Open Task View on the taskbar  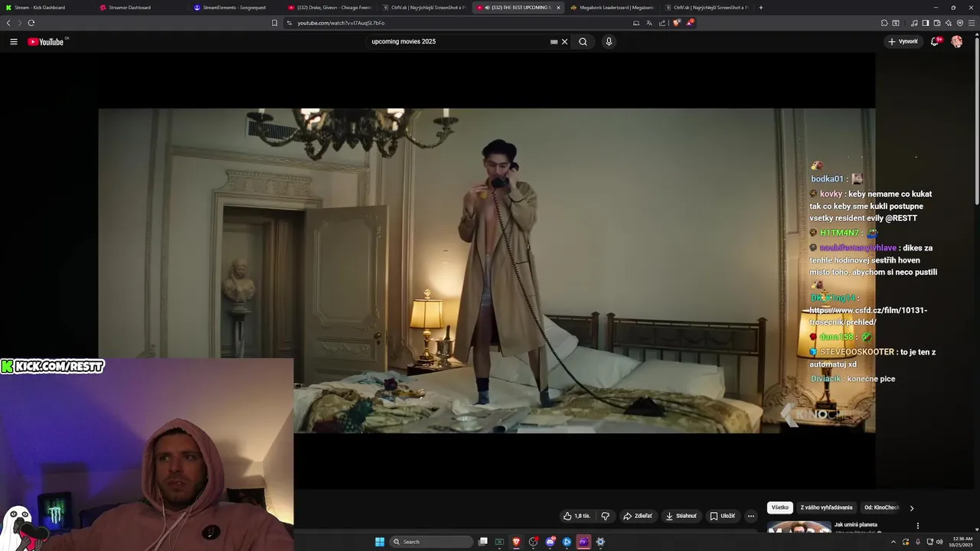pyautogui.click(x=483, y=542)
